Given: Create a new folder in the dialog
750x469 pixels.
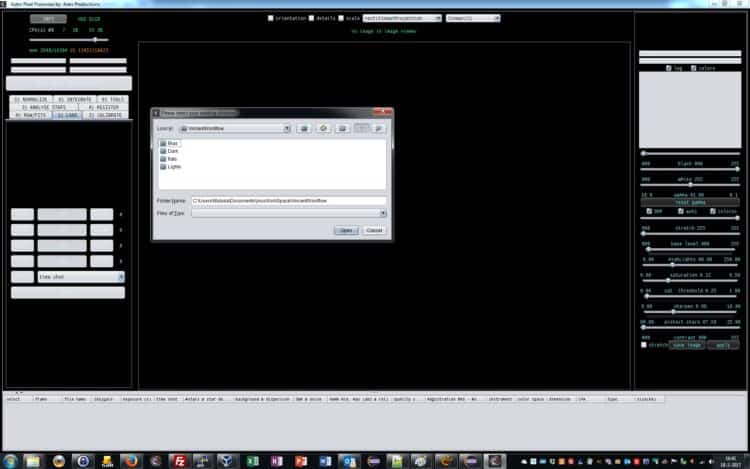Looking at the screenshot, I should (x=342, y=129).
